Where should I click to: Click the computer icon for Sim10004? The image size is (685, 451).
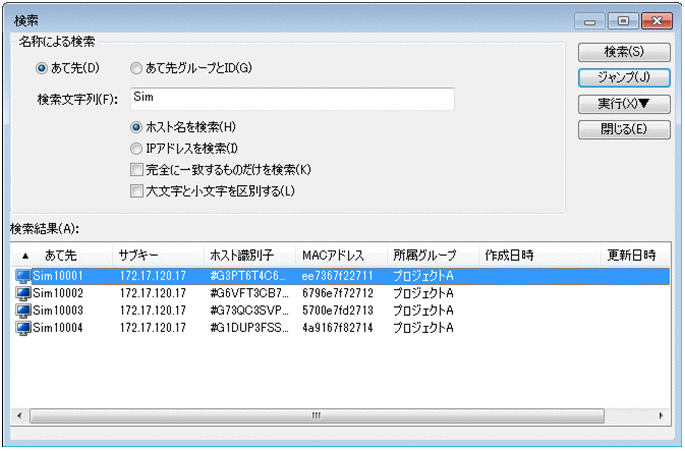(23, 328)
